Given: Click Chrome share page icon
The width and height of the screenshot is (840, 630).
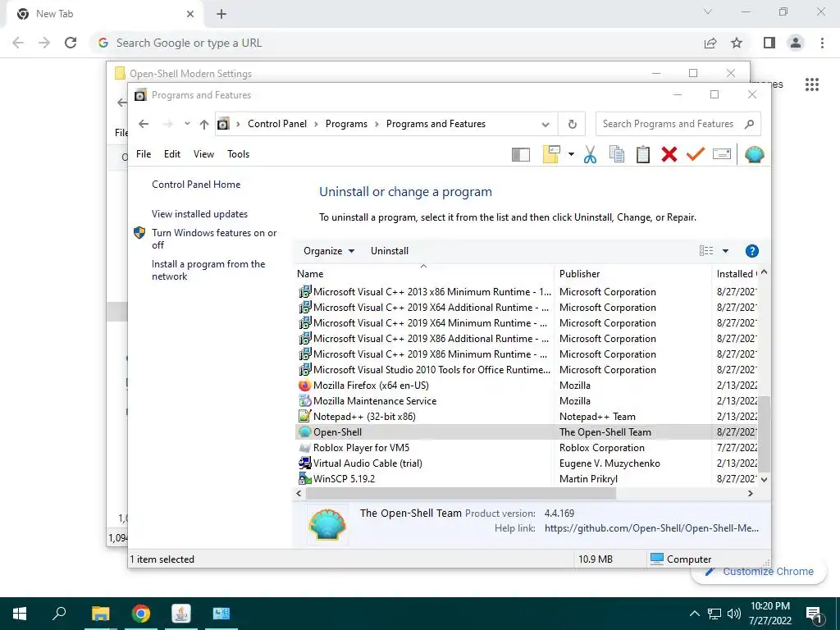Looking at the screenshot, I should point(710,43).
